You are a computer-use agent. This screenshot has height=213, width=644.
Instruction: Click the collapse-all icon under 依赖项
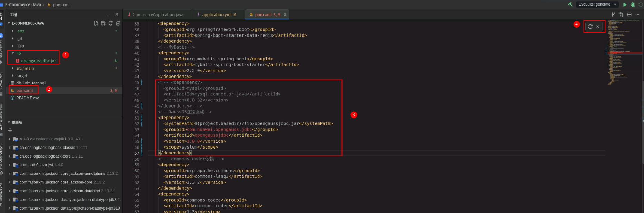(10, 130)
